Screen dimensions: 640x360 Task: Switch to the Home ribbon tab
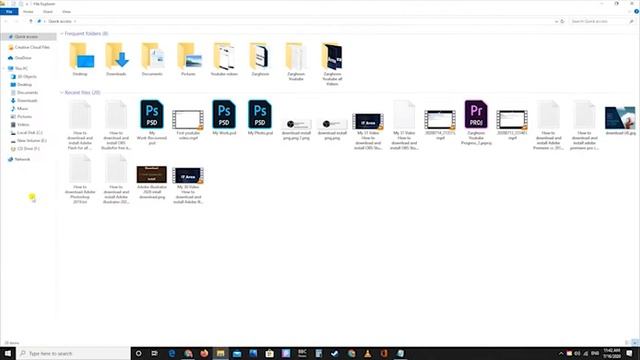click(28, 11)
